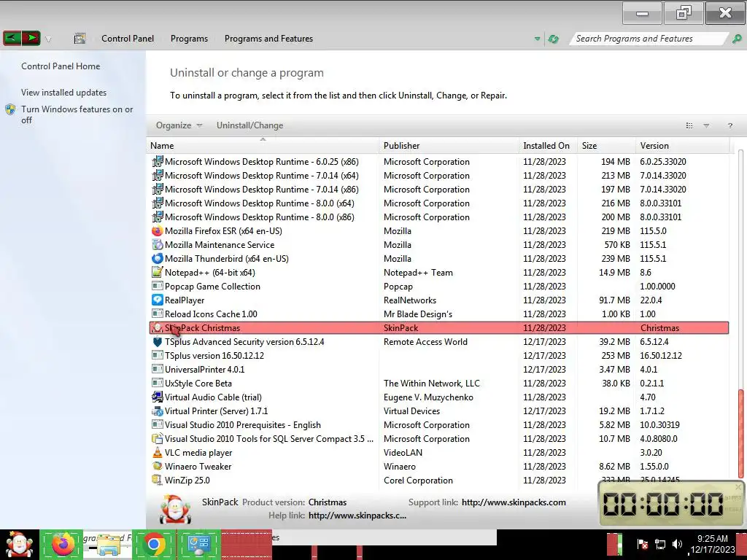
Task: Sort by Publisher column header
Action: [449, 146]
